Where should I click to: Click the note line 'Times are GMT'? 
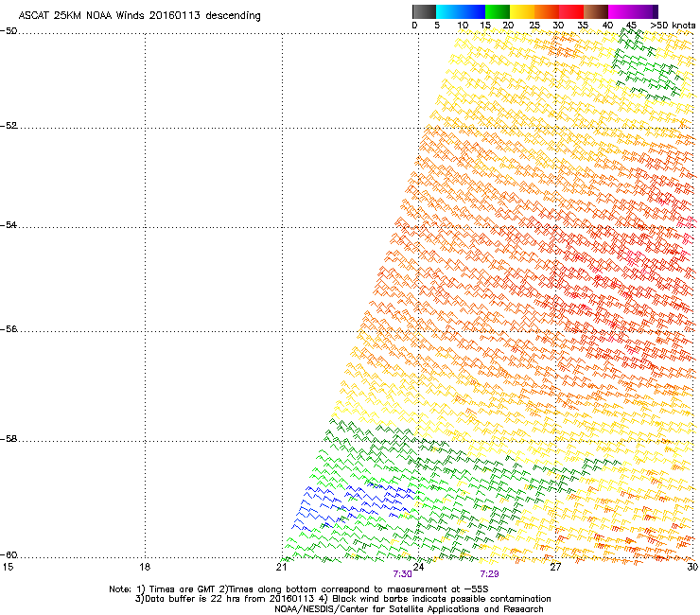click(x=182, y=589)
